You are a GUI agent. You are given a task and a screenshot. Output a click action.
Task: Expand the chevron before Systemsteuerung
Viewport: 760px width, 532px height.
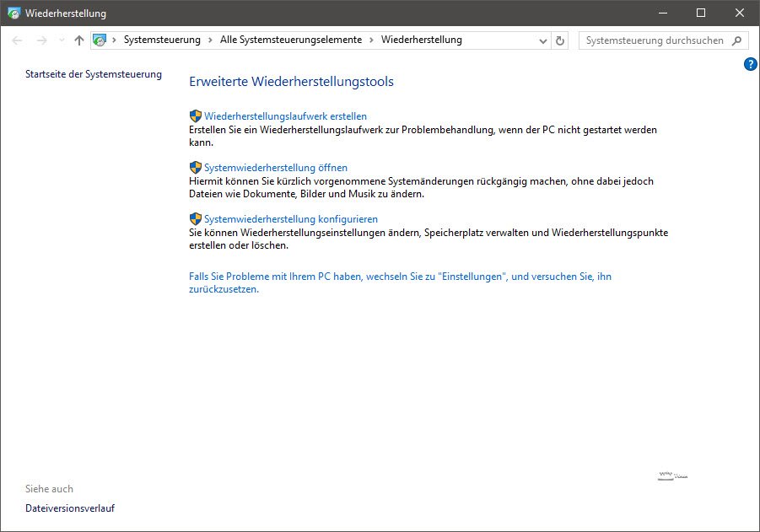click(115, 40)
